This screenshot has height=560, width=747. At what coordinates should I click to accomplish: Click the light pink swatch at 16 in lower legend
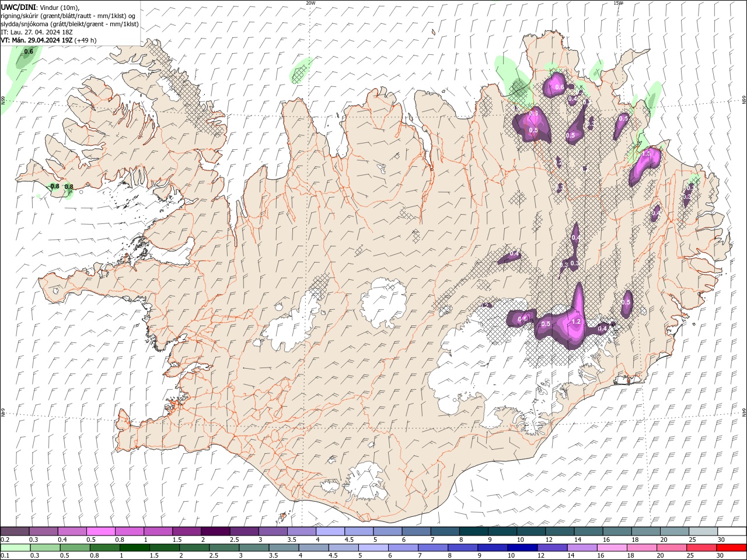[x=612, y=548]
